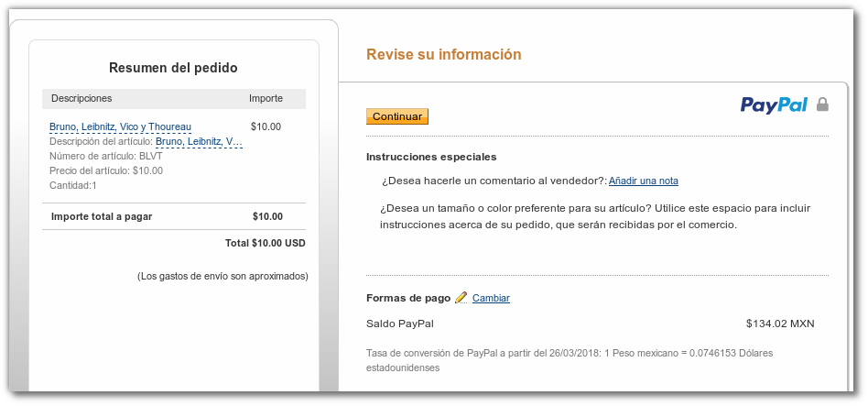Click Cambiar to change payment method

(491, 298)
